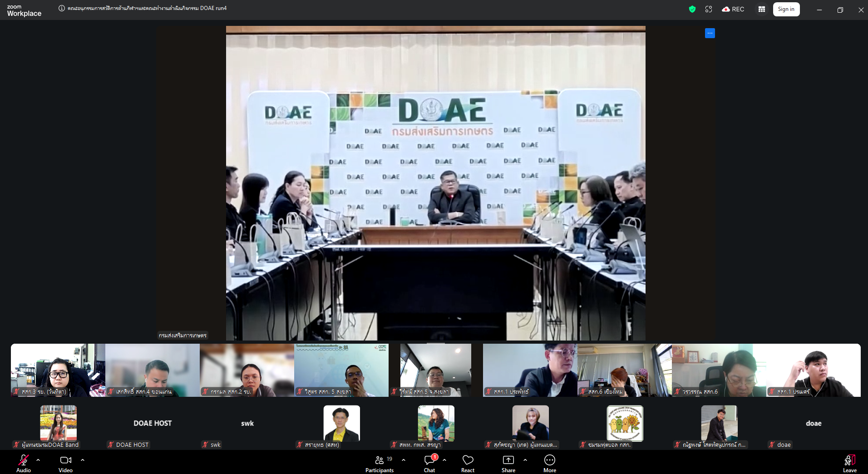Expand video settings arrow beside Video
The image size is (868, 474).
[x=83, y=460]
